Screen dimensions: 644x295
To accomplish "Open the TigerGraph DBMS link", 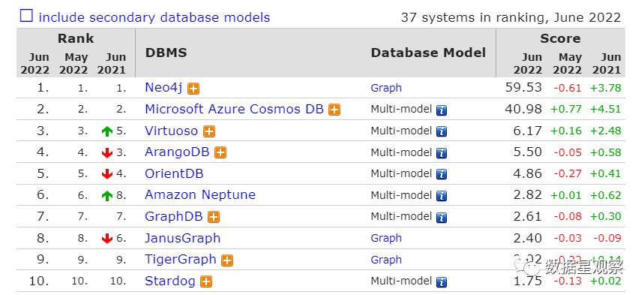I will pyautogui.click(x=180, y=259).
